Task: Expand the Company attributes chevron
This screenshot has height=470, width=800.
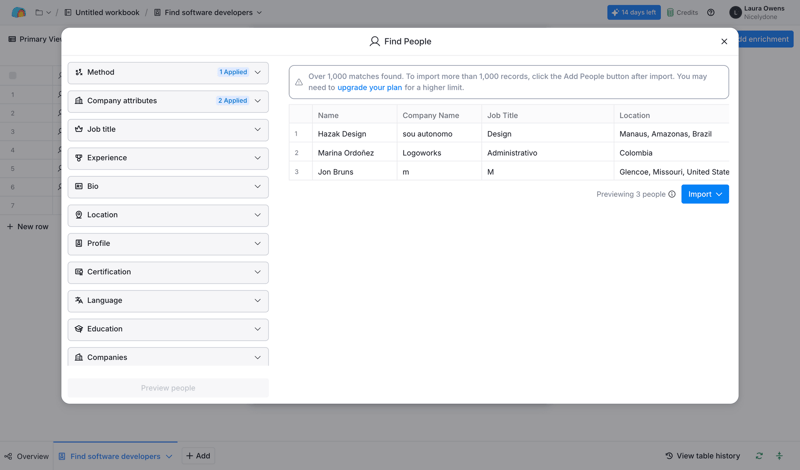Action: click(x=258, y=101)
